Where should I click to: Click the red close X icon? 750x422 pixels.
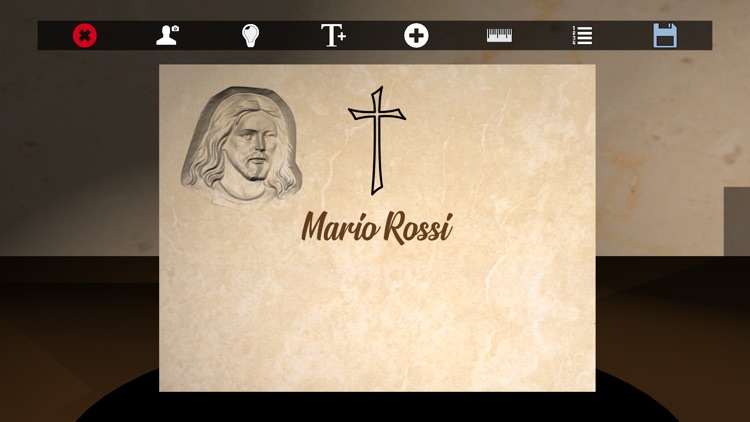[85, 35]
